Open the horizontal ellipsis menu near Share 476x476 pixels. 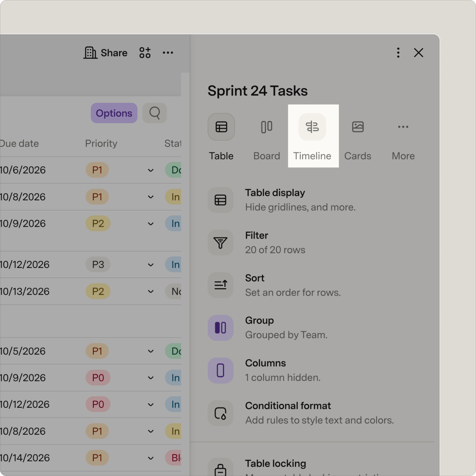pos(168,53)
